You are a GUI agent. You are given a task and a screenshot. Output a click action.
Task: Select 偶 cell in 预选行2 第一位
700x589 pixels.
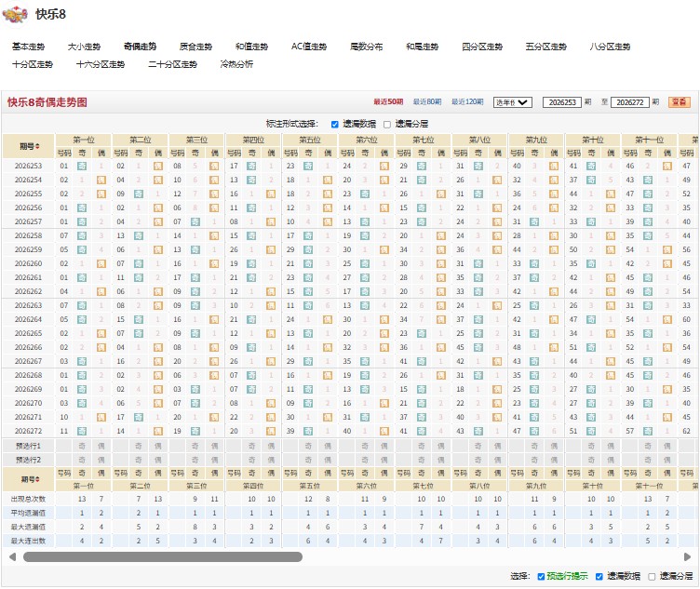101,460
